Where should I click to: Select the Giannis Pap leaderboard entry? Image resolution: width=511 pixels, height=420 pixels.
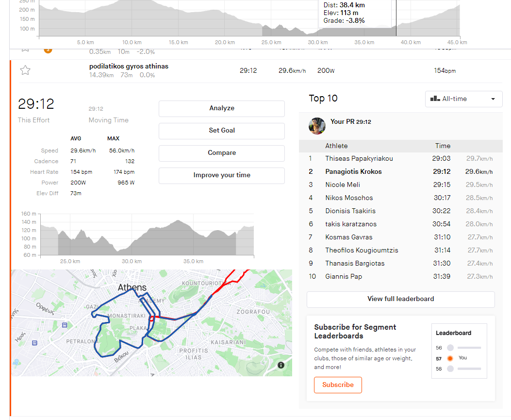344,277
